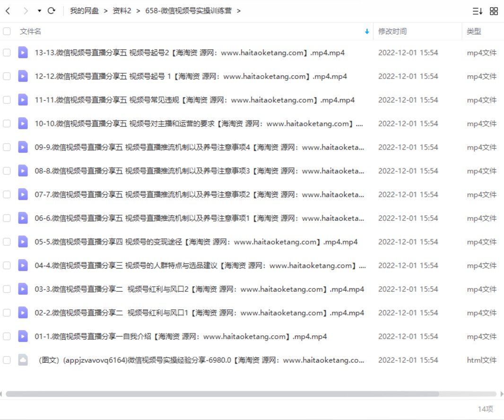This screenshot has width=504, height=420.
Task: Click video icon of 01-1 自我介绍
Action: click(x=23, y=336)
